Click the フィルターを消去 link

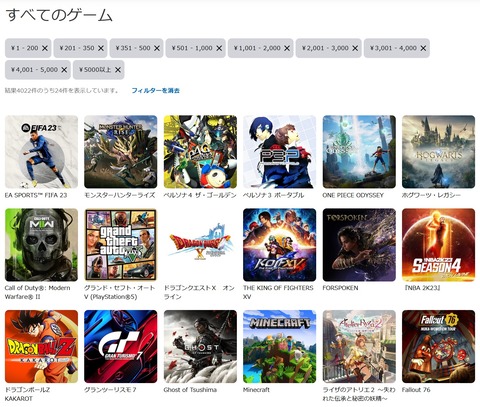point(156,90)
